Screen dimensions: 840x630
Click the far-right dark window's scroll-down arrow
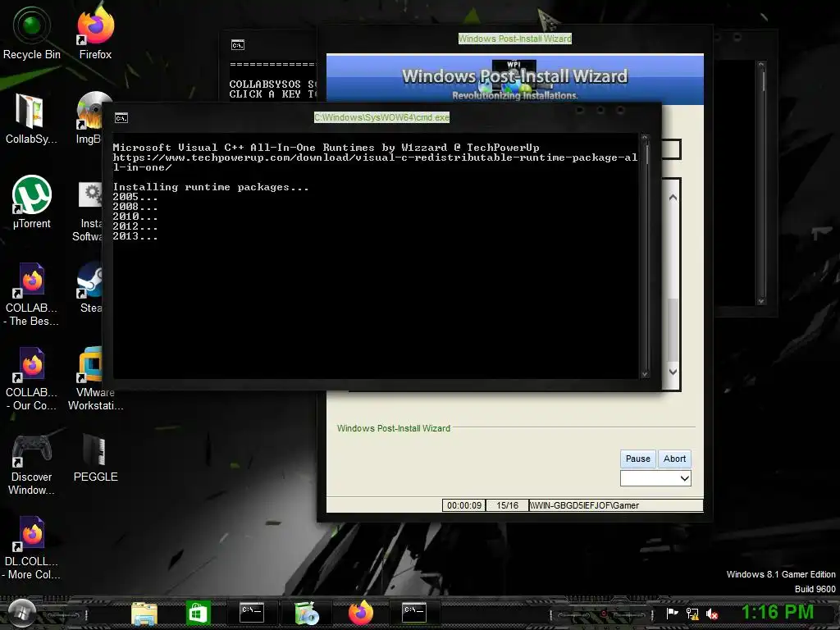click(x=761, y=301)
